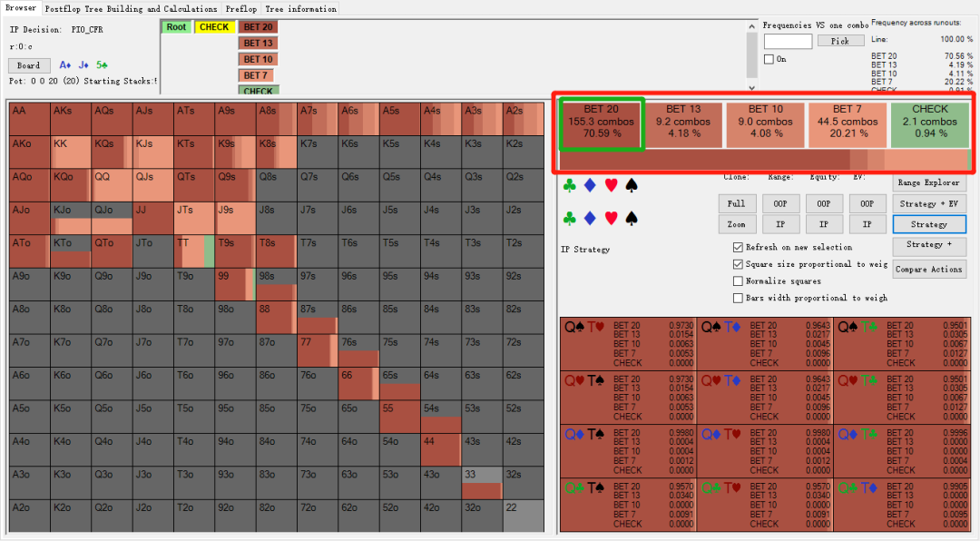Click OOP button in EV column
Viewport: 980px width, 541px height.
coord(867,204)
